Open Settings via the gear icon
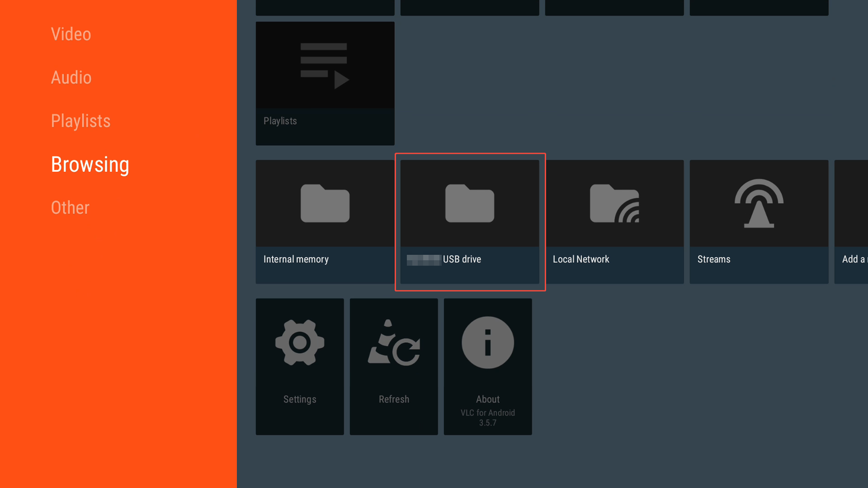The image size is (868, 488). click(x=300, y=343)
